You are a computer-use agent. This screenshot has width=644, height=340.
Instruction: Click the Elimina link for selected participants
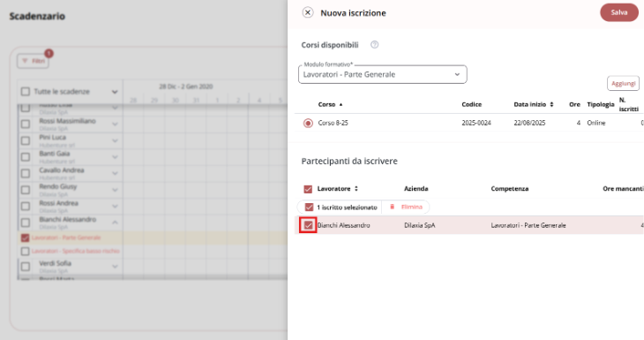(411, 207)
